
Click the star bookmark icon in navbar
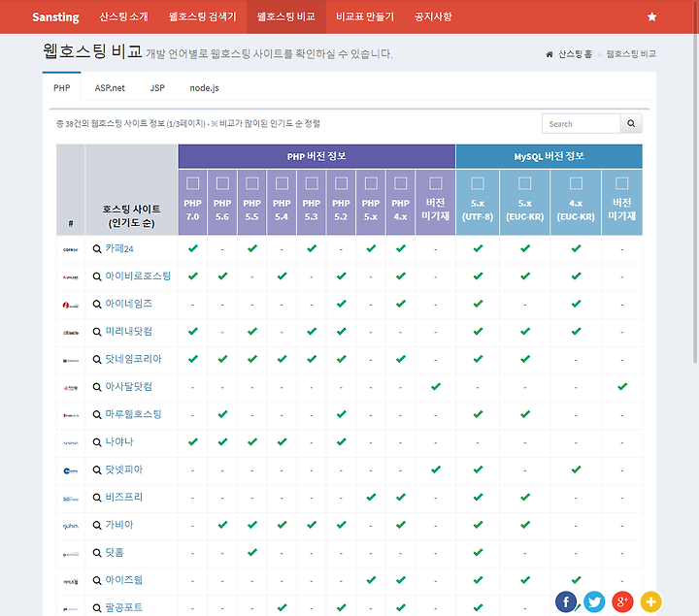(x=651, y=16)
